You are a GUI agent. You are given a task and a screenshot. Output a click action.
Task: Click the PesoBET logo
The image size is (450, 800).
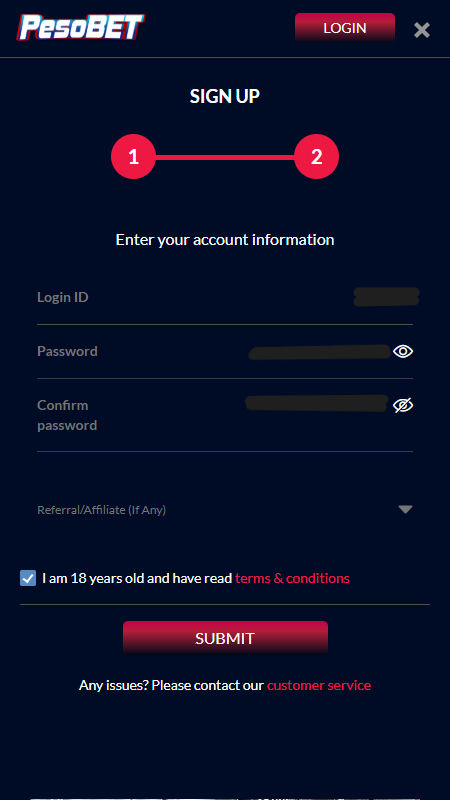click(x=82, y=27)
